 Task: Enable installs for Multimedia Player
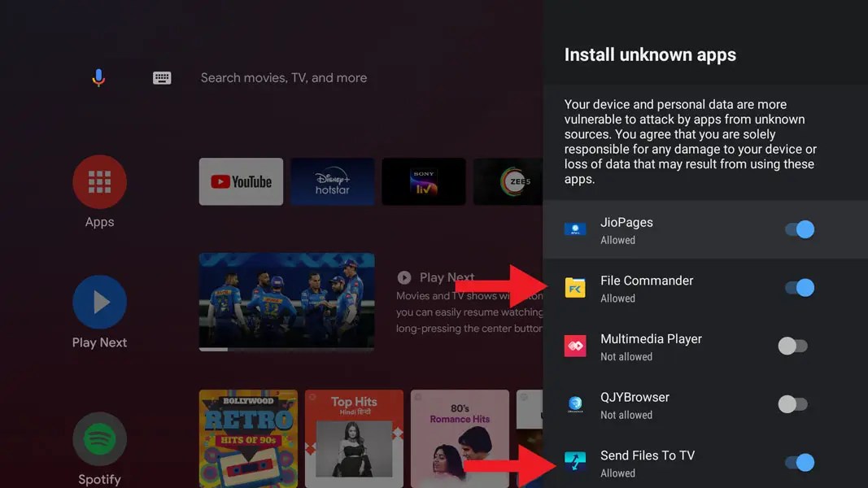click(792, 346)
